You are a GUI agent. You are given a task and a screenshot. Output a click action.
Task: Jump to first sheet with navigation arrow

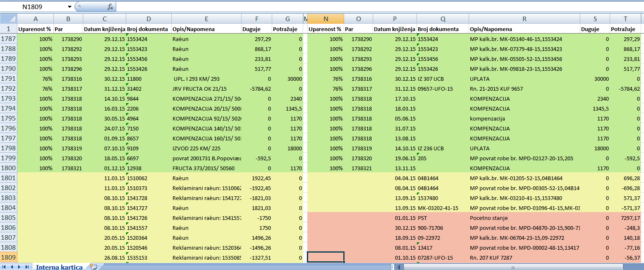point(4,267)
